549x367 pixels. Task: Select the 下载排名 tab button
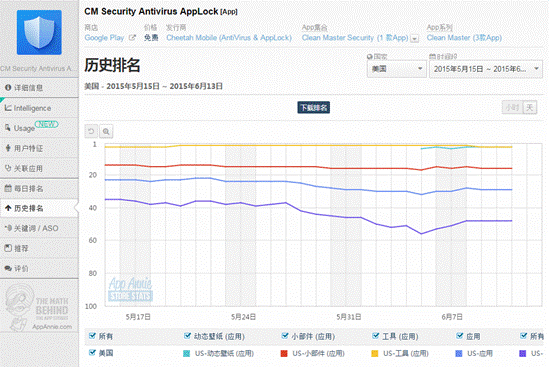[x=314, y=108]
